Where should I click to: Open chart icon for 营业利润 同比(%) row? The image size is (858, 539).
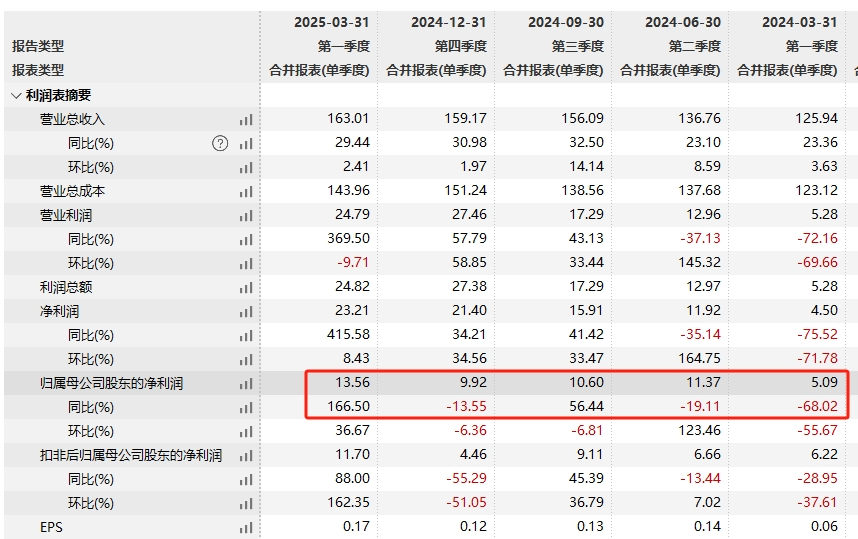coord(246,240)
